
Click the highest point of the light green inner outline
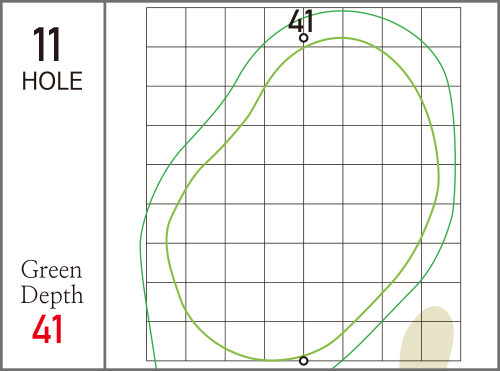point(341,38)
